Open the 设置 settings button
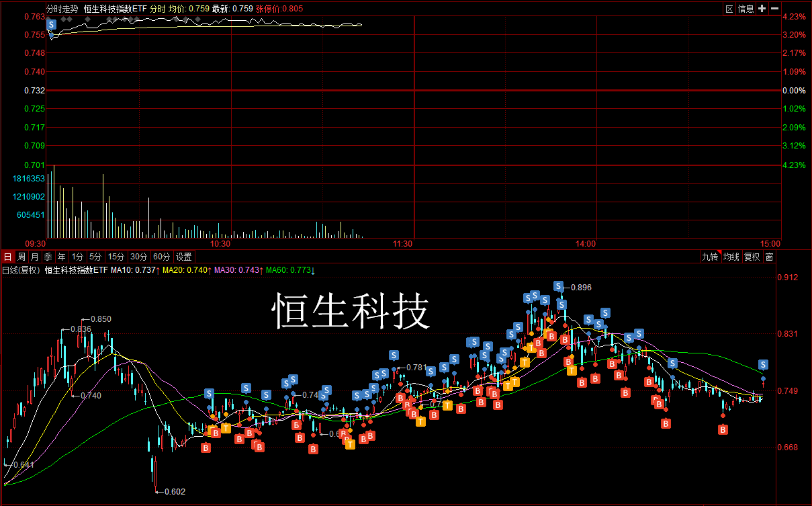 click(x=181, y=257)
